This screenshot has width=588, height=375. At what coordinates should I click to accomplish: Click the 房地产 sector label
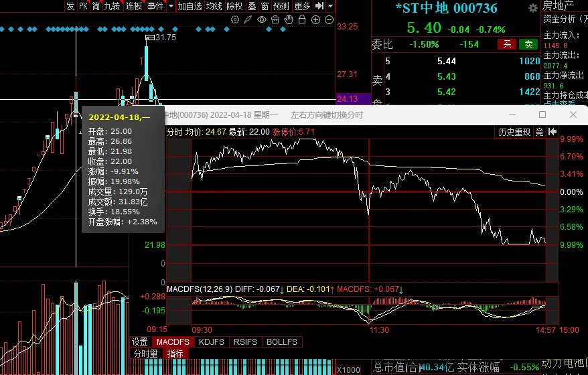point(558,5)
